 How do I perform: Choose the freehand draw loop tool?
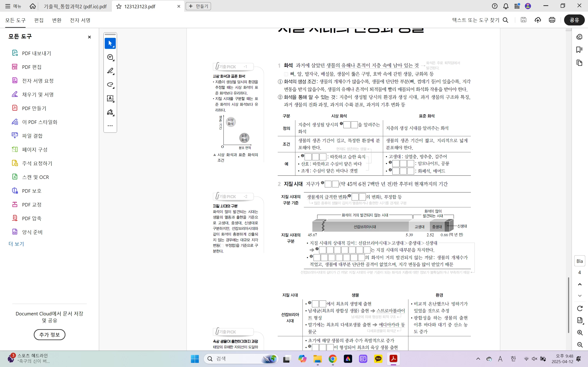click(110, 84)
